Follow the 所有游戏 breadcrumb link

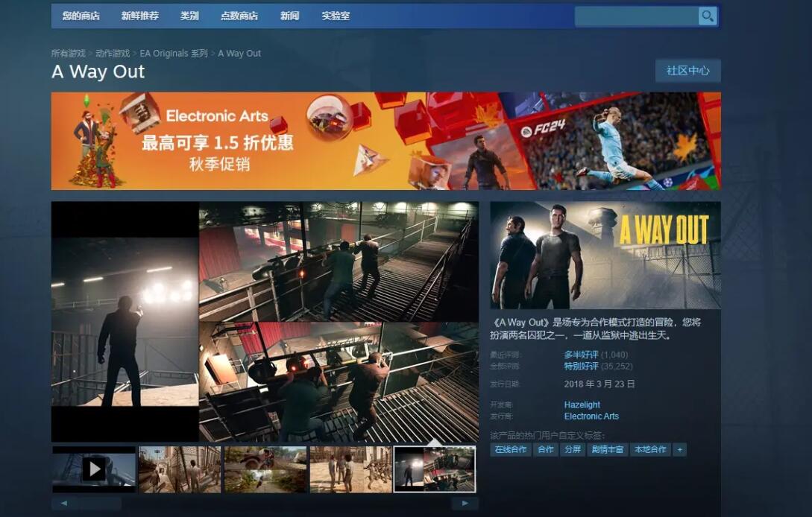point(69,54)
